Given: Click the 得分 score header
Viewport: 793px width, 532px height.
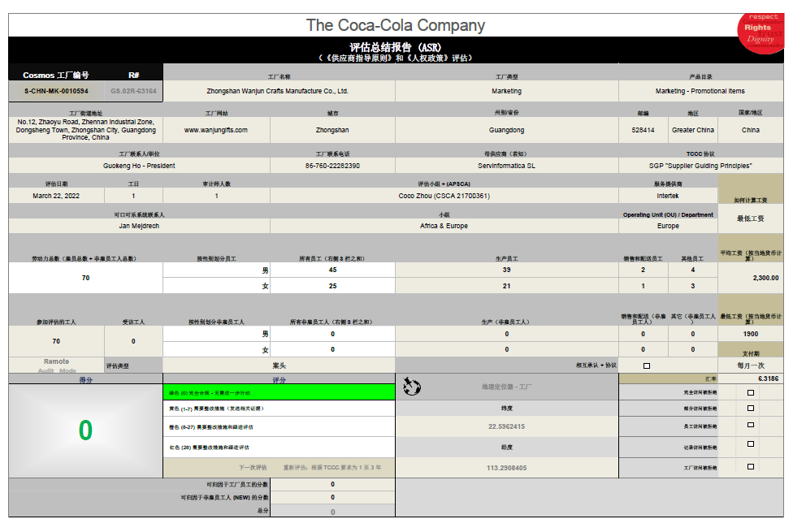Looking at the screenshot, I should [85, 380].
